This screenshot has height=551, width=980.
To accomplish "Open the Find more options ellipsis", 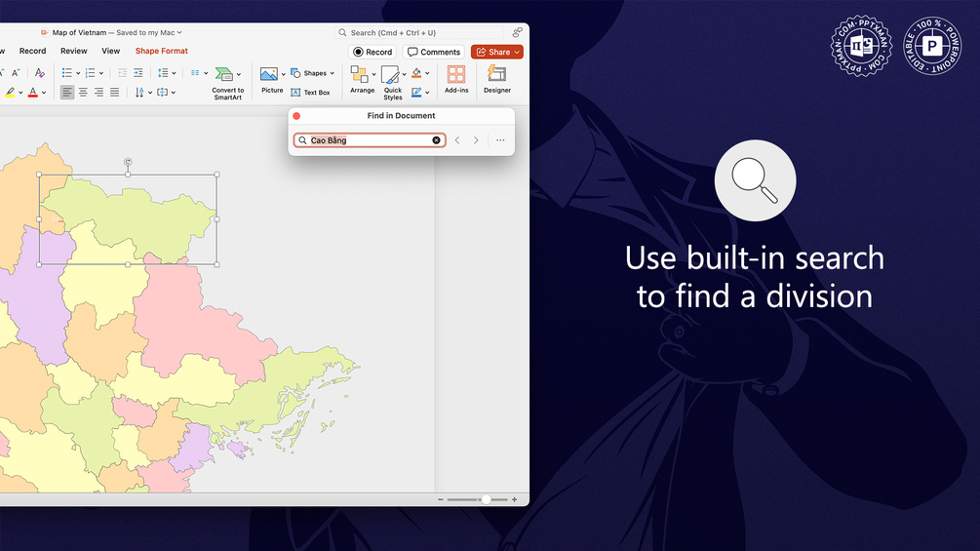I will click(x=500, y=139).
